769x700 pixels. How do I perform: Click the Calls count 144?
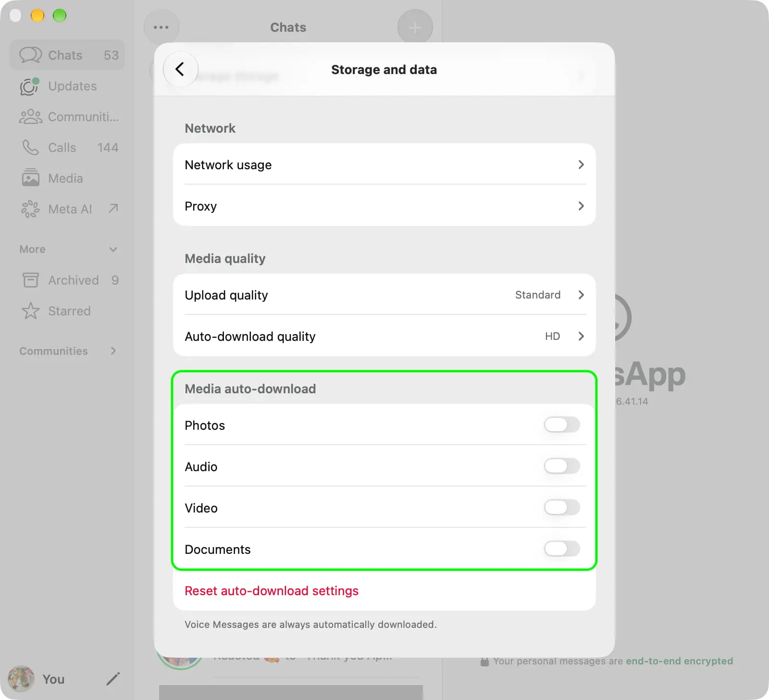(108, 148)
